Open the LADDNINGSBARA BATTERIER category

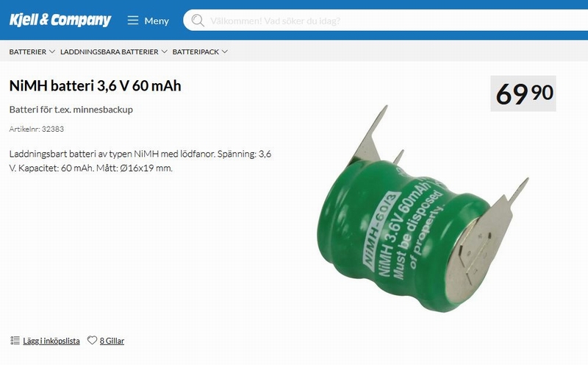[x=109, y=52]
